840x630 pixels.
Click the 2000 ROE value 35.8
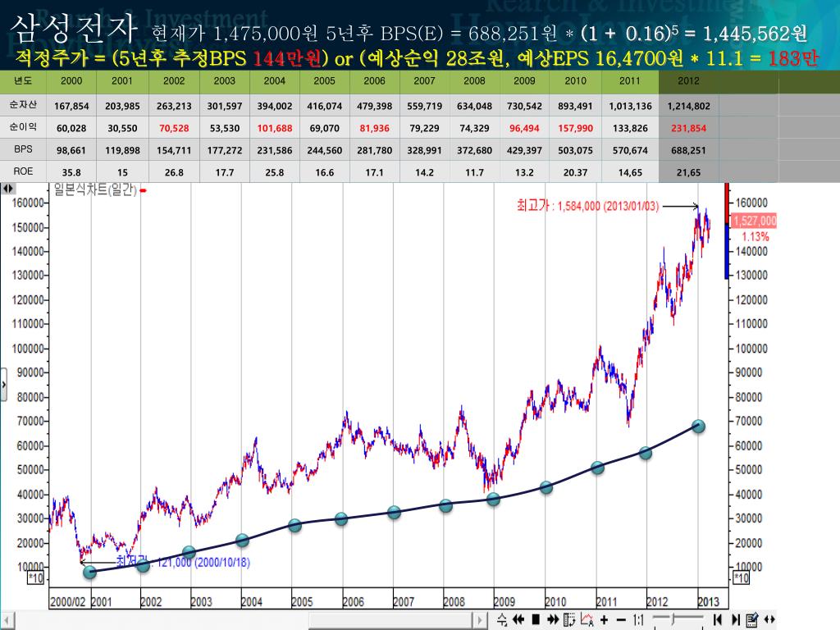(x=71, y=172)
